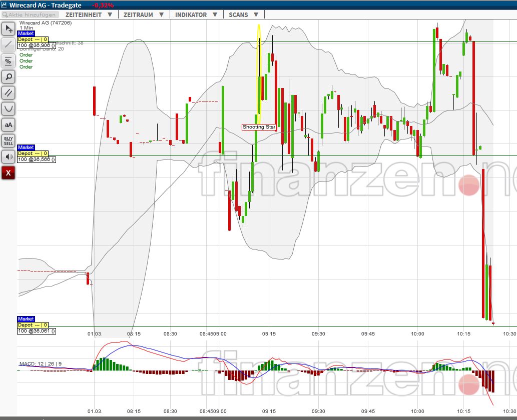Open the ZEITRAUM menu
The image size is (517, 420).
tap(138, 15)
